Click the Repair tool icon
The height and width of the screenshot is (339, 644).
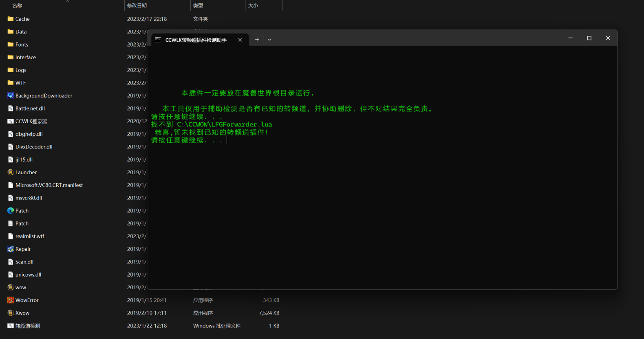tap(11, 249)
